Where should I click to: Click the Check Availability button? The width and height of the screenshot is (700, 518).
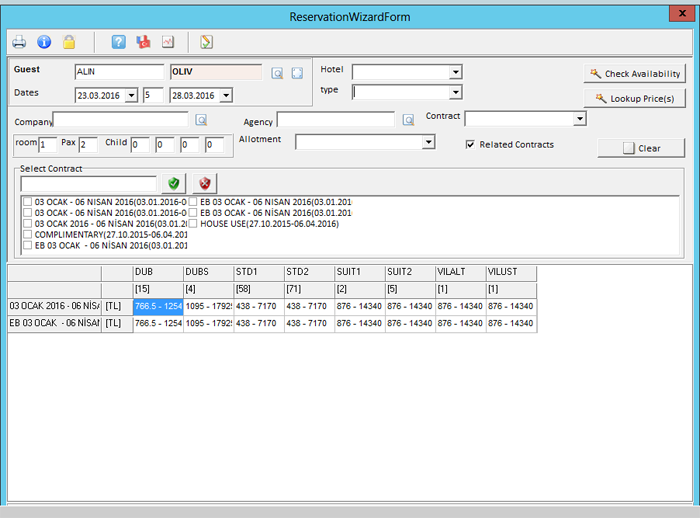pyautogui.click(x=635, y=73)
